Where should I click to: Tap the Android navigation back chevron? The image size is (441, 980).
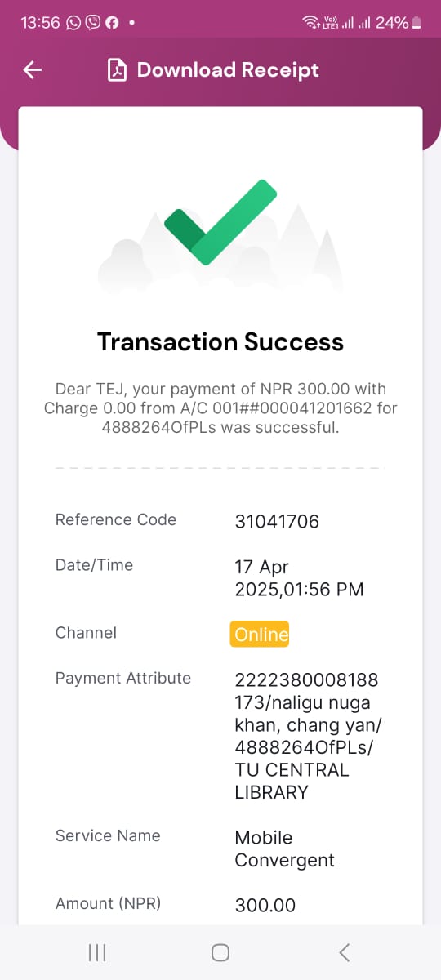(x=344, y=952)
